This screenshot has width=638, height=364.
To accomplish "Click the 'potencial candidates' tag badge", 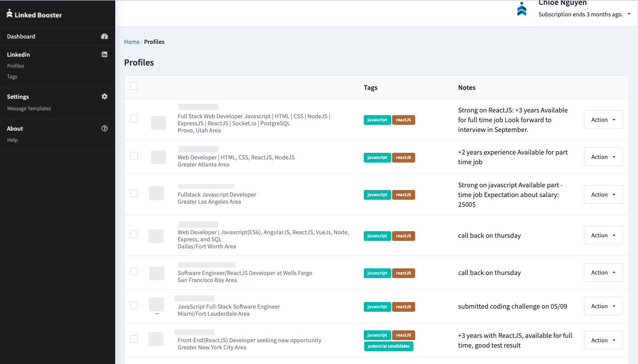I will (389, 346).
